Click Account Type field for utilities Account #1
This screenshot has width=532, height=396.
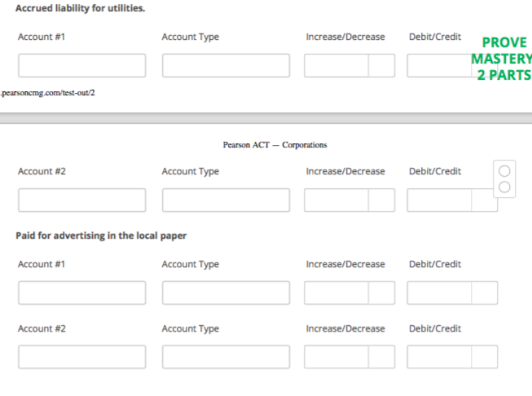(226, 65)
